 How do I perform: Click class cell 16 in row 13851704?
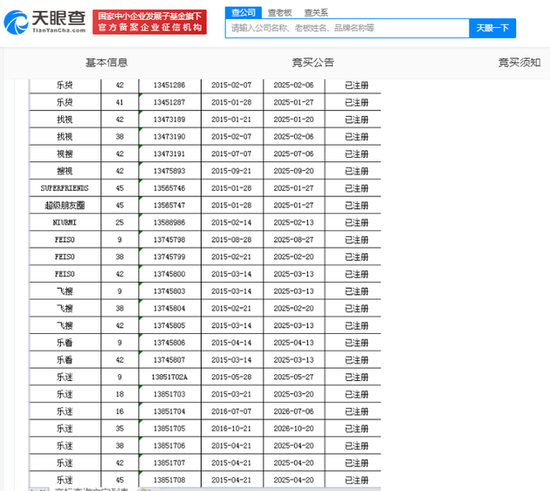(120, 412)
